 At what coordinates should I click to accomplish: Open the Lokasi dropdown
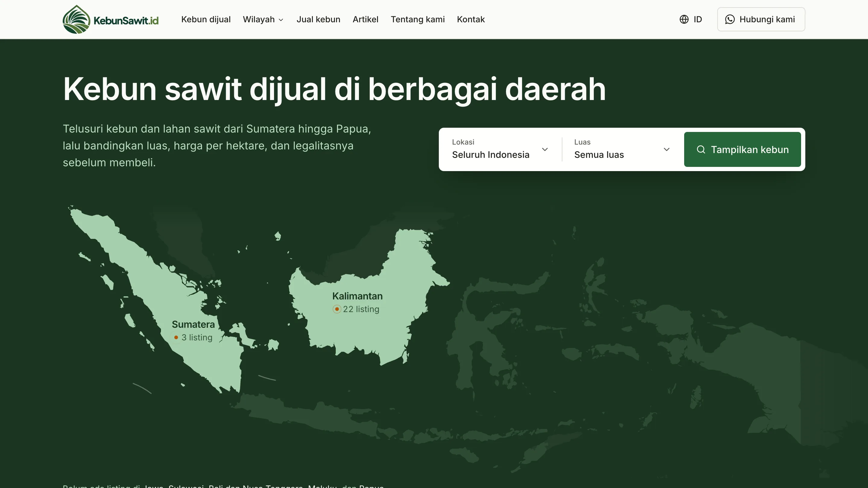(500, 149)
